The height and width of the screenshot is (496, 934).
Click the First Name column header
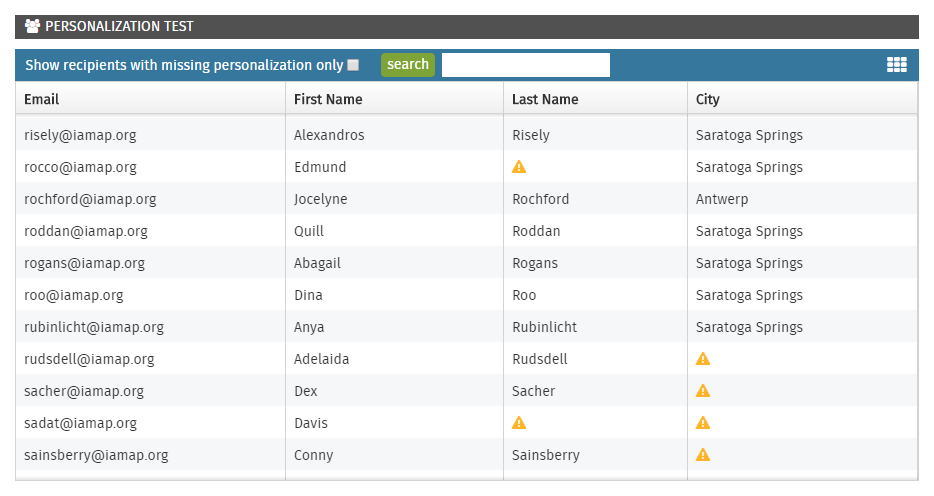point(394,99)
